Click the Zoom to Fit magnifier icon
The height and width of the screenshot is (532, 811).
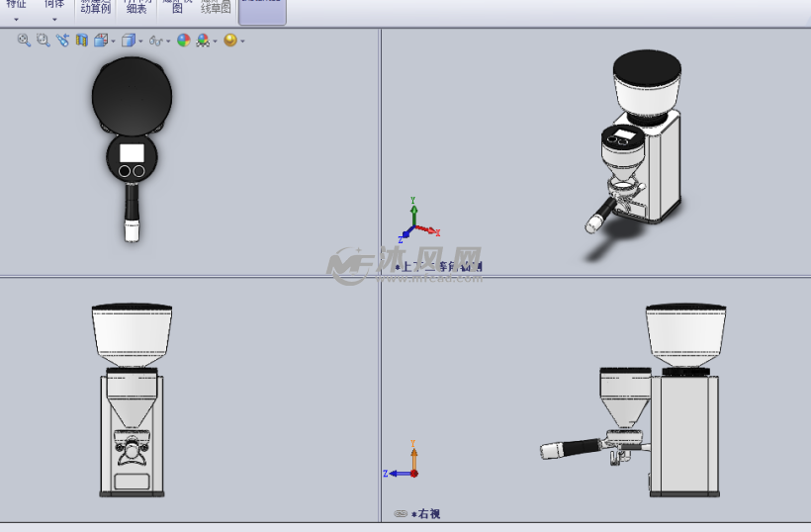coord(24,41)
